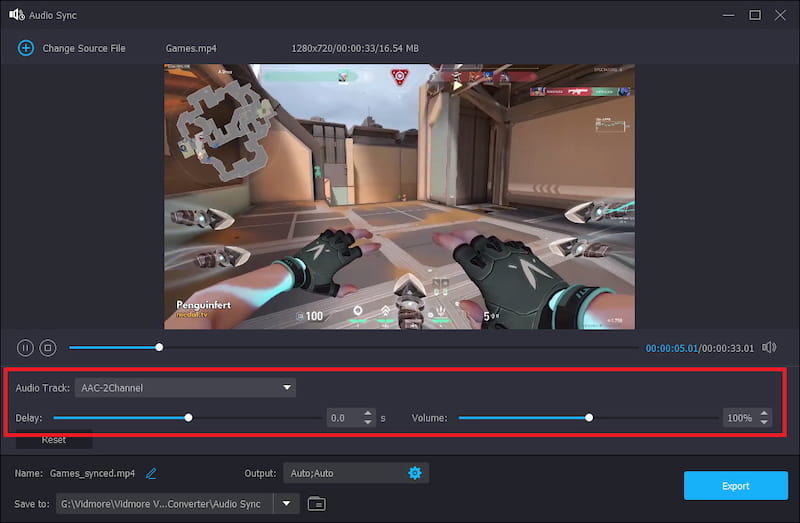Click the Audio Sync title icon
This screenshot has height=523, width=800.
17,15
